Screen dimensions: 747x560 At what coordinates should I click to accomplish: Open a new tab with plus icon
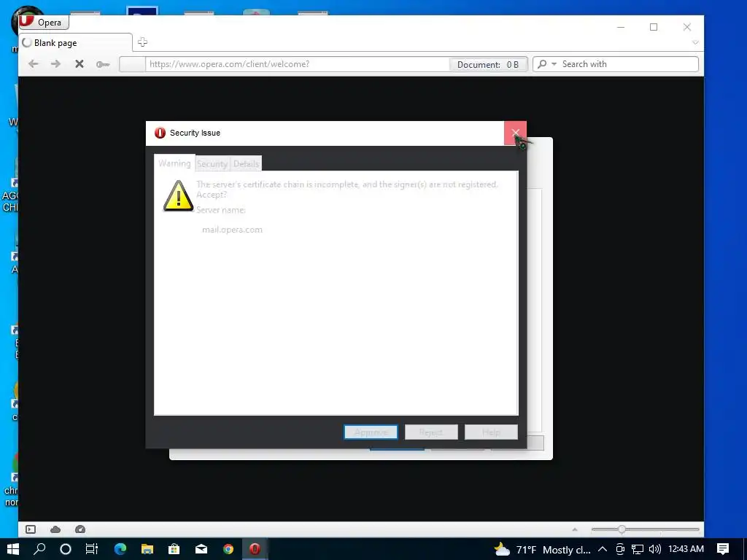[x=142, y=42]
